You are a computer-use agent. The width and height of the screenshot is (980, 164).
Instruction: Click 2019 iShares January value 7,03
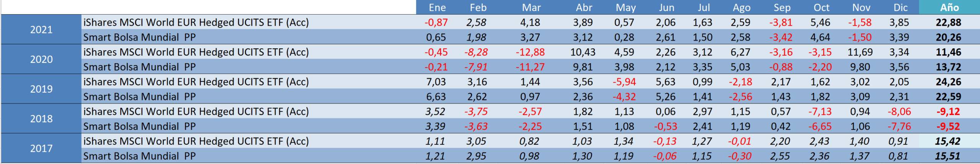pos(436,82)
